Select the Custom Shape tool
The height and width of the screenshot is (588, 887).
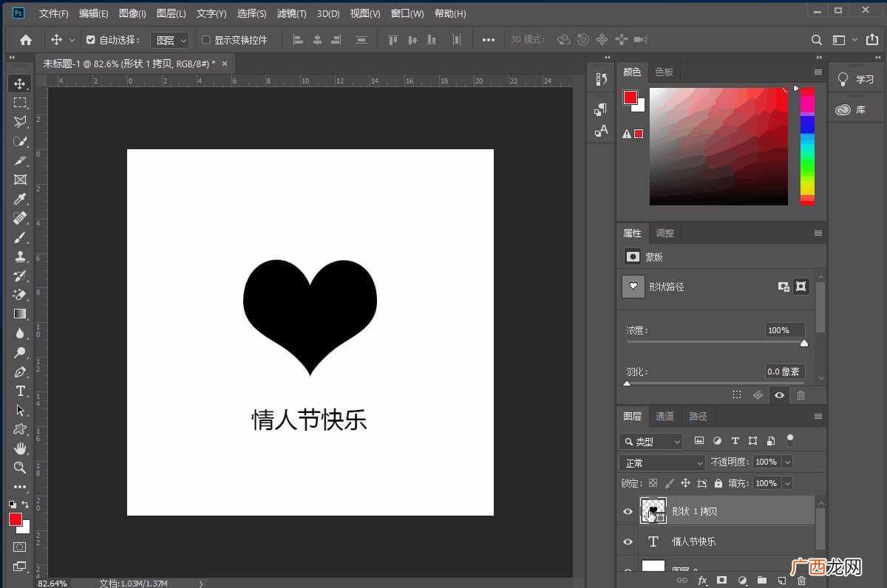pos(20,429)
